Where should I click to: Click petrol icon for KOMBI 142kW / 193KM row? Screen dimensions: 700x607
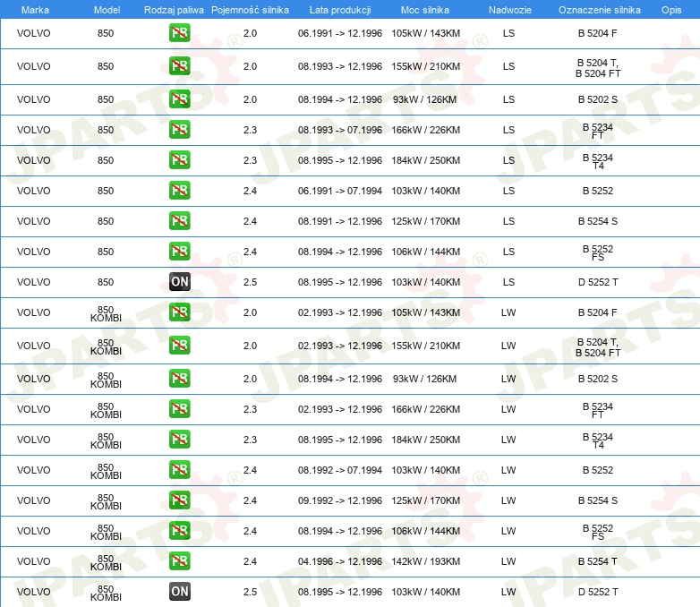pyautogui.click(x=179, y=561)
